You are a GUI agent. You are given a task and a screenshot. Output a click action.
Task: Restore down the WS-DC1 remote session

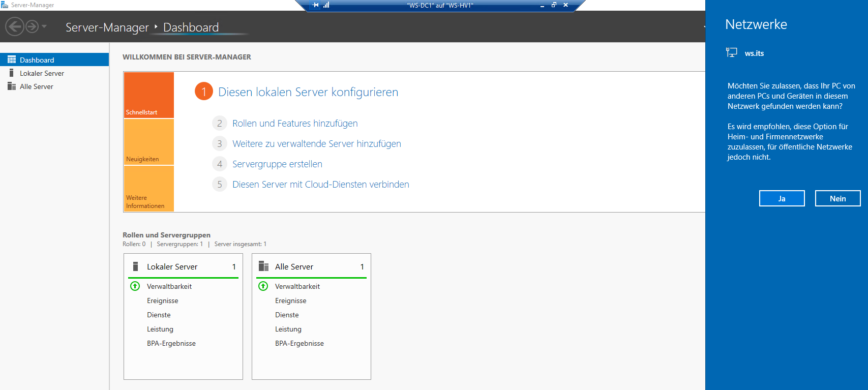554,5
